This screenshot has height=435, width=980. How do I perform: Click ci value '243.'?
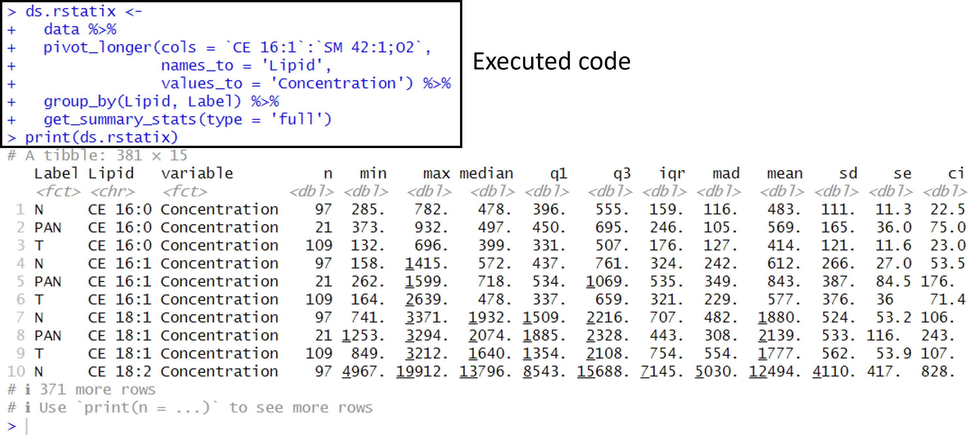click(938, 335)
